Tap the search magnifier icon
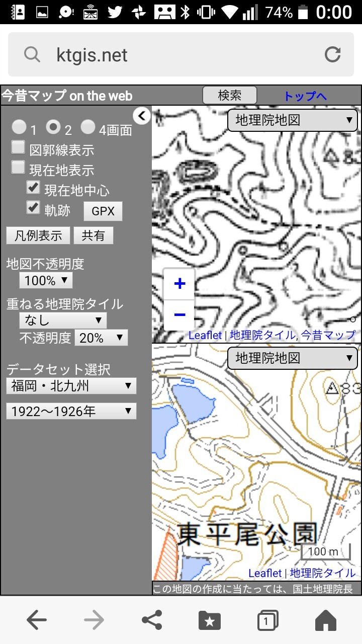Screen dimensions: 362x644 point(32,54)
